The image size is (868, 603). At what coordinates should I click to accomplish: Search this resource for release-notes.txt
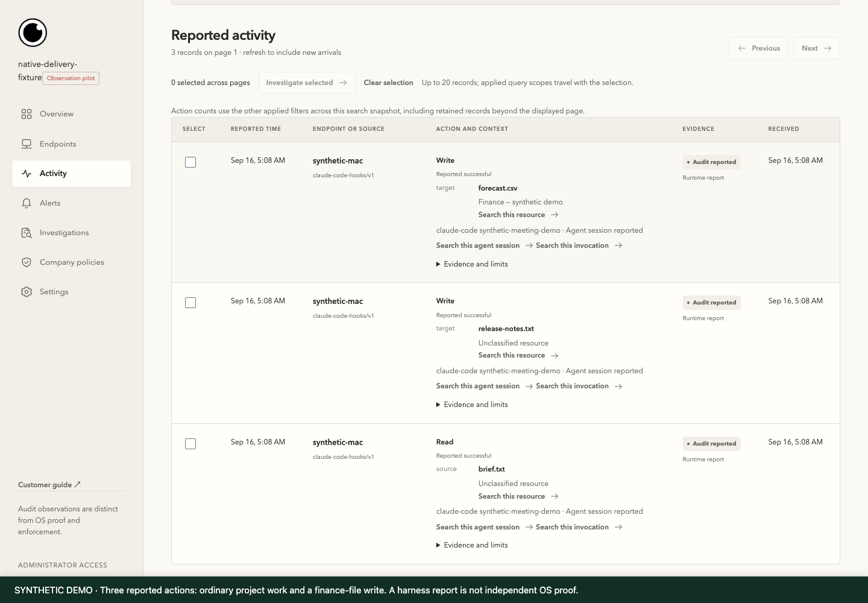pos(518,356)
